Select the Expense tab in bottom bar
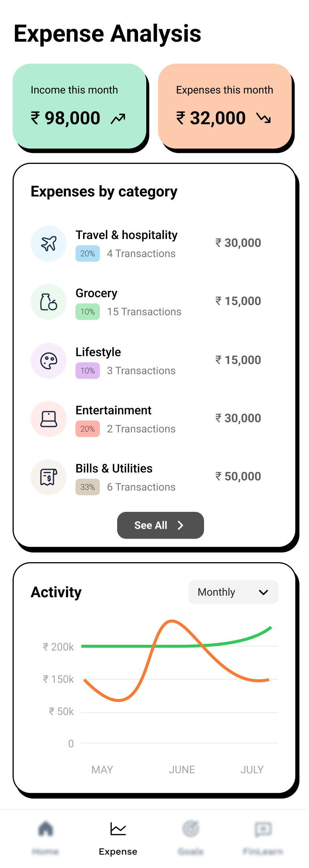The height and width of the screenshot is (868, 309). [x=118, y=837]
